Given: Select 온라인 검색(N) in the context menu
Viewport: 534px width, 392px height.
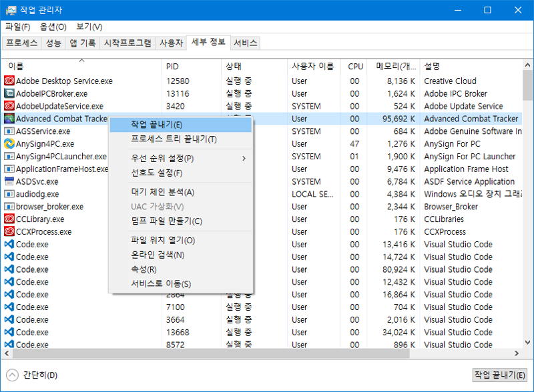Looking at the screenshot, I should (181, 255).
